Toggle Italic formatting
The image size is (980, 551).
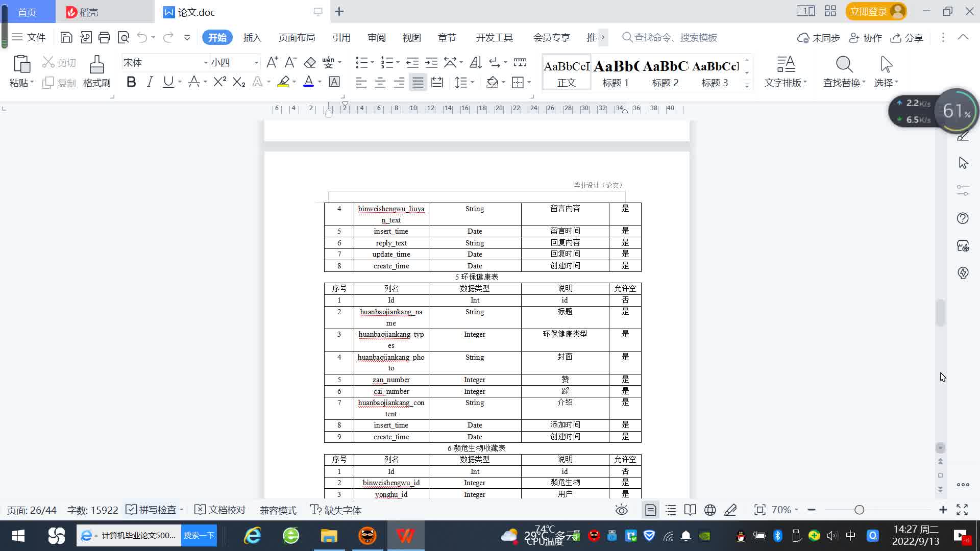pos(150,82)
